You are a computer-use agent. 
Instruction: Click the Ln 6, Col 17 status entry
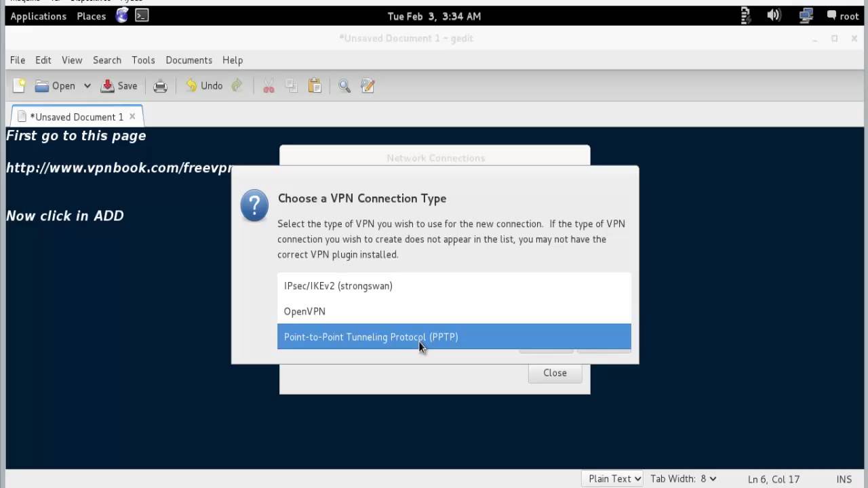(773, 479)
